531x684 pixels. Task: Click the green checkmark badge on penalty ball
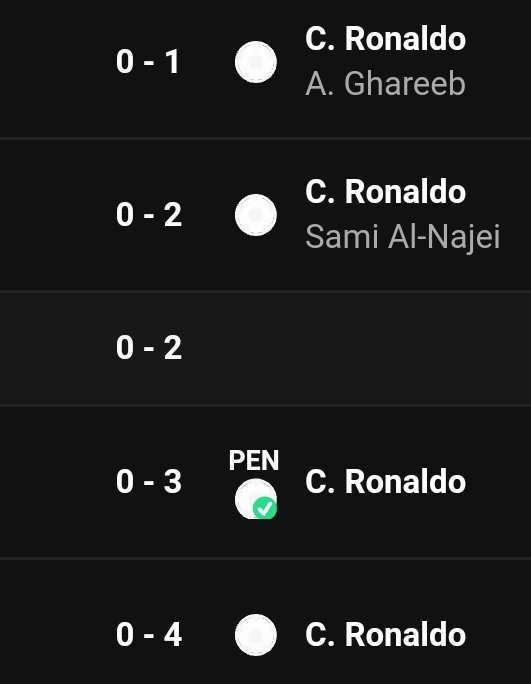(265, 508)
